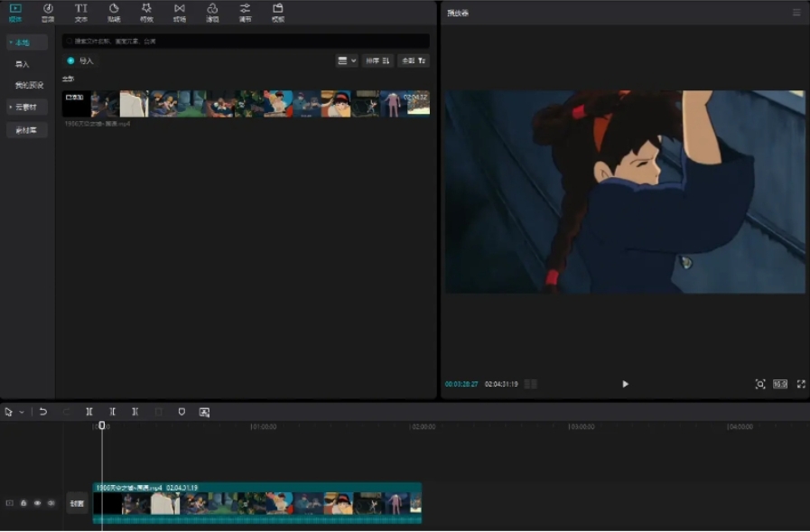Image resolution: width=810 pixels, height=532 pixels.
Task: Open the selection tool dropdown arrow
Action: (x=22, y=412)
